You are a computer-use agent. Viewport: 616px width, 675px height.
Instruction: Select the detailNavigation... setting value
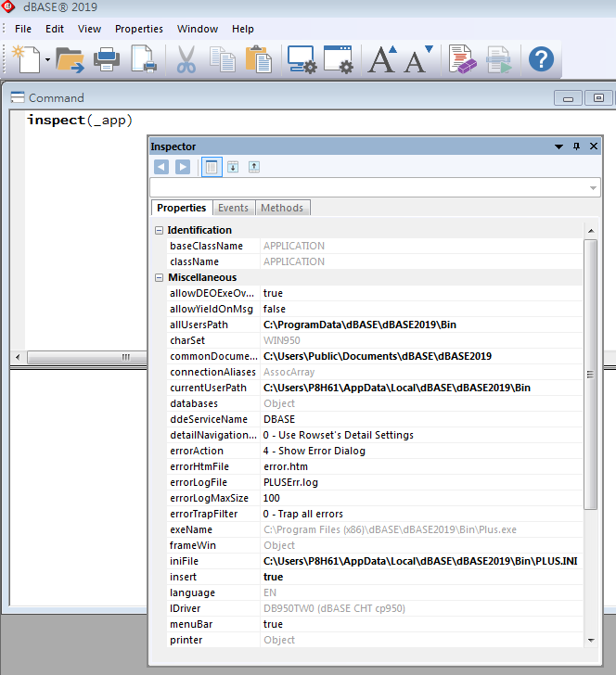[421, 435]
